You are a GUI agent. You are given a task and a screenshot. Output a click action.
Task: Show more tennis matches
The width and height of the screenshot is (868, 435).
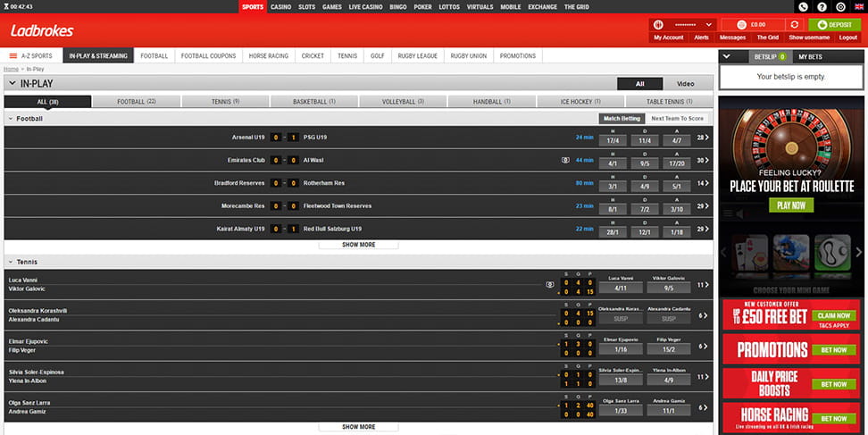(x=359, y=427)
